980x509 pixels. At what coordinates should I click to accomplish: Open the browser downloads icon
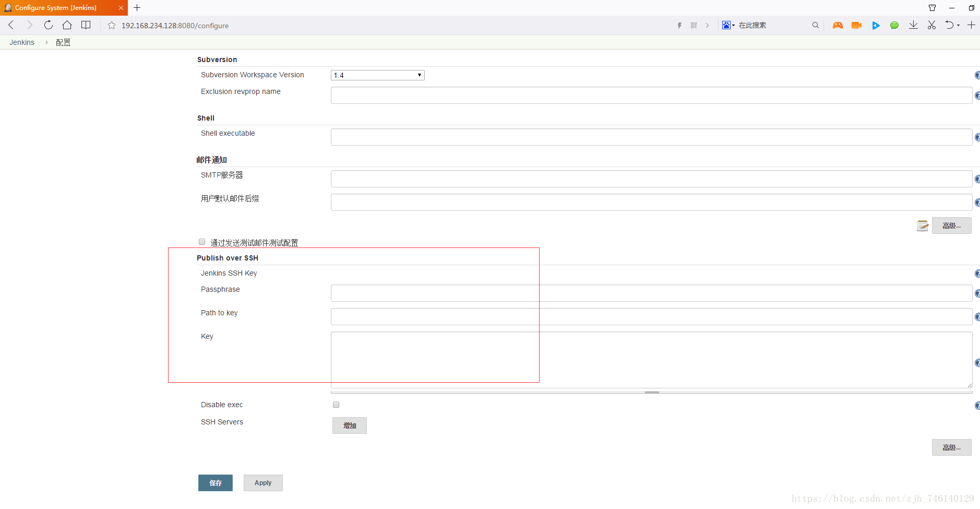(x=913, y=25)
